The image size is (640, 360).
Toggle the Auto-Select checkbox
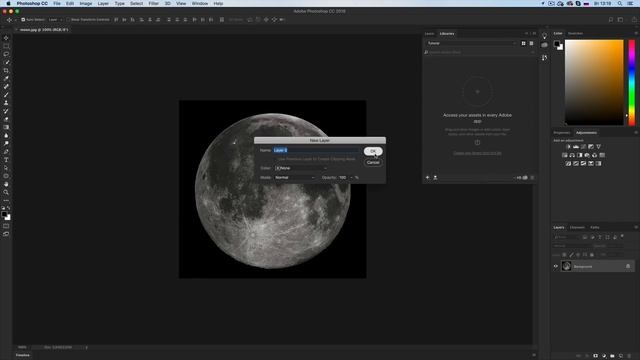coord(23,20)
